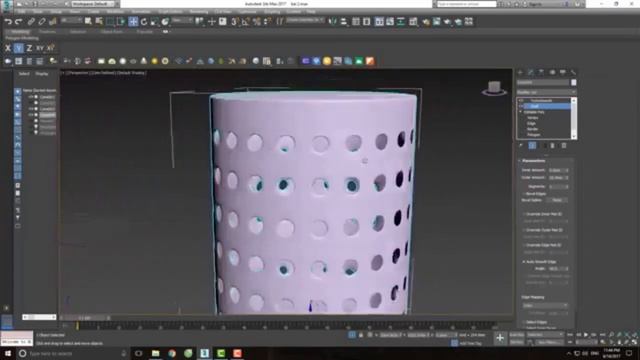This screenshot has height=360, width=640.
Task: Toggle the Angle Snap icon
Action: (x=245, y=22)
